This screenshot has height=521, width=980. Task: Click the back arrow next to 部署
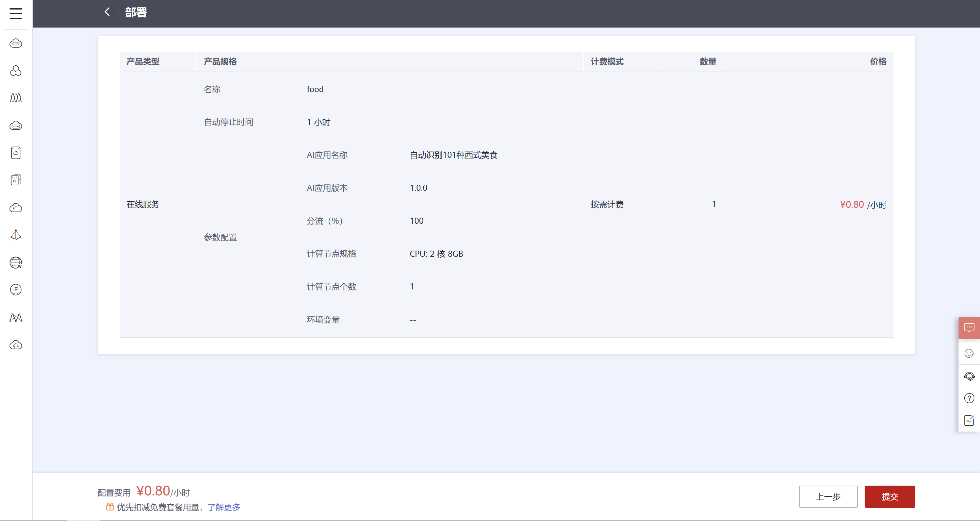click(107, 12)
